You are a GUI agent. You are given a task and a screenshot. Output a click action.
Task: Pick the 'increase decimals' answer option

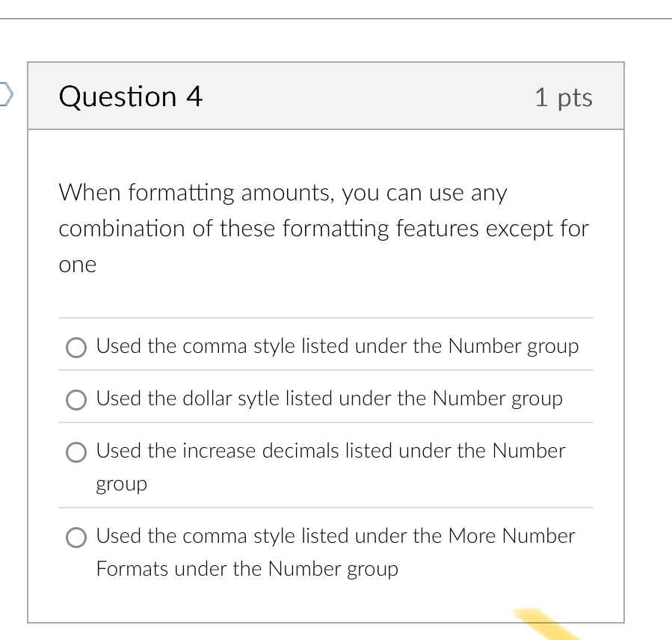pyautogui.click(x=75, y=452)
